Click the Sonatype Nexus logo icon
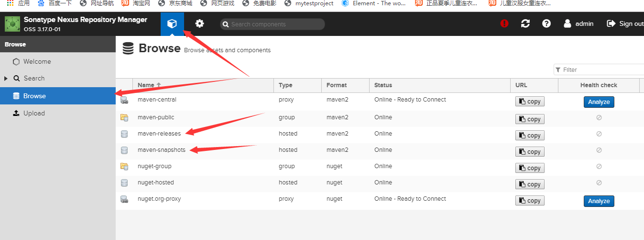The width and height of the screenshot is (644, 240). 12,24
